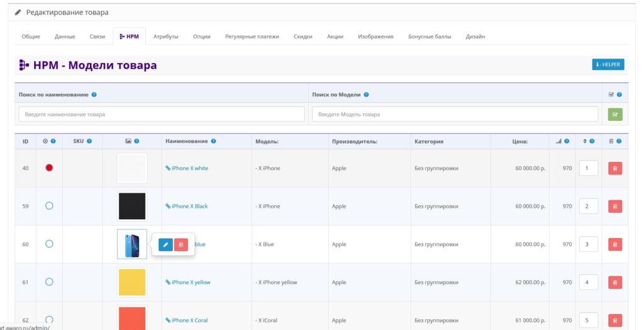
Task: Click sort order field of iPhone X Black
Action: (589, 206)
